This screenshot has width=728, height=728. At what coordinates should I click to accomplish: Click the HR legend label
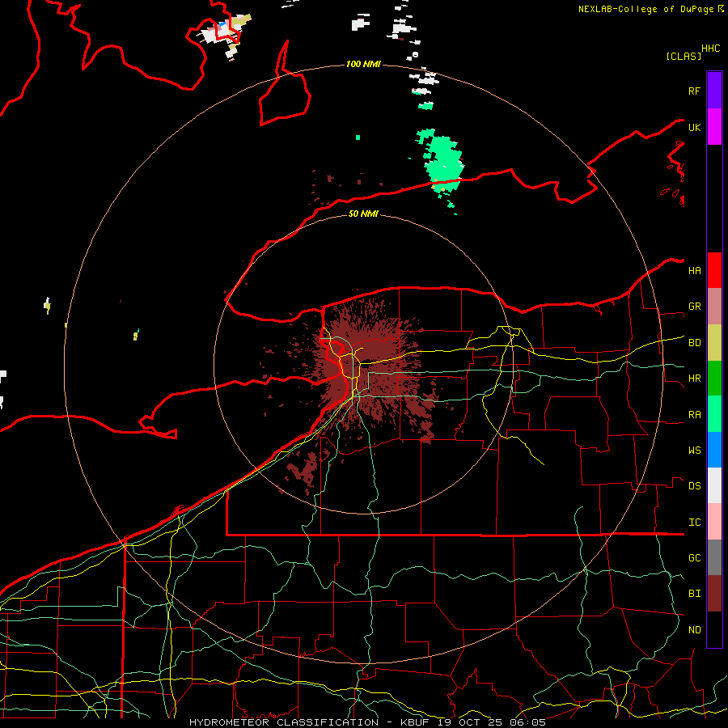[x=694, y=379]
